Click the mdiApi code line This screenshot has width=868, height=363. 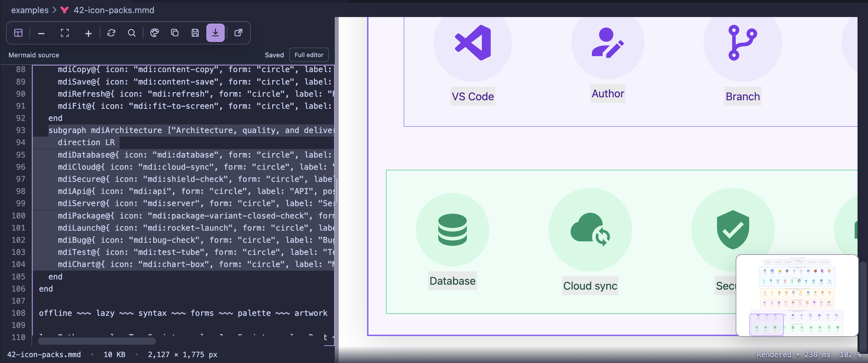coord(196,191)
